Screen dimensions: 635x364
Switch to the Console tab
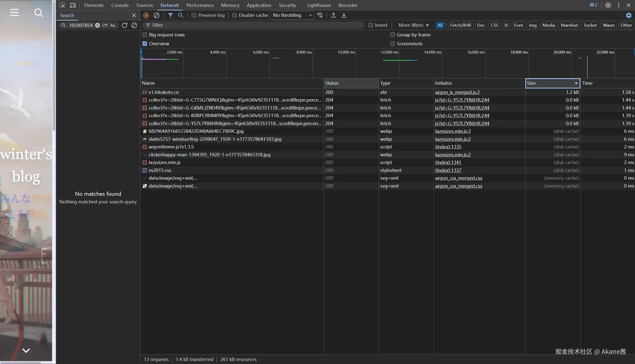pos(120,5)
